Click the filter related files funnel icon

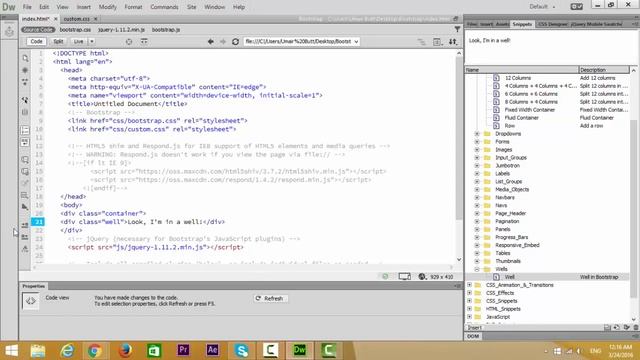[x=457, y=29]
